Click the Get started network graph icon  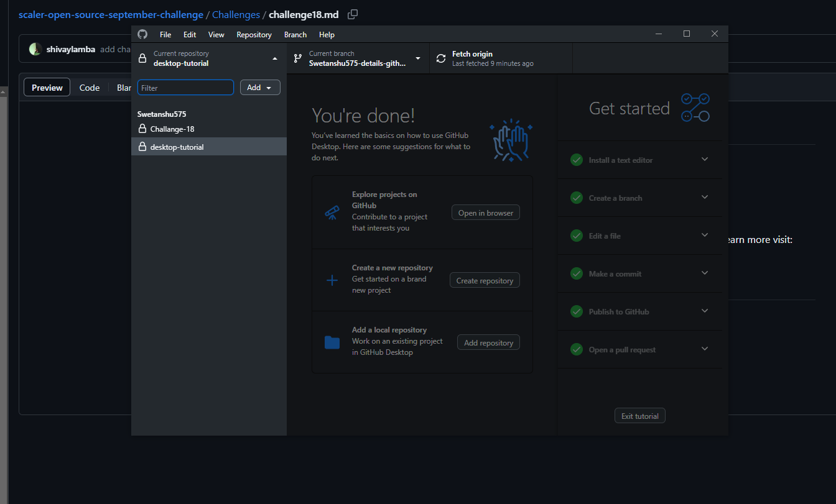coord(695,107)
